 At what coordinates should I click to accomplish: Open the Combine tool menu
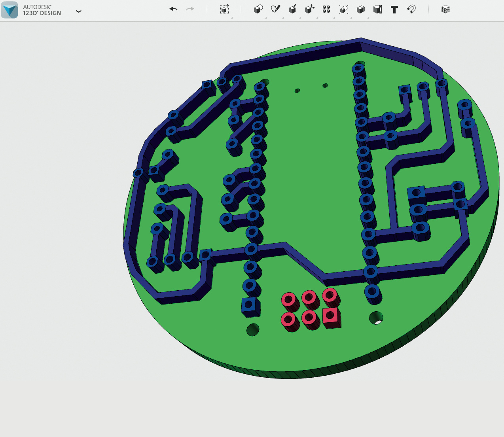pos(360,9)
